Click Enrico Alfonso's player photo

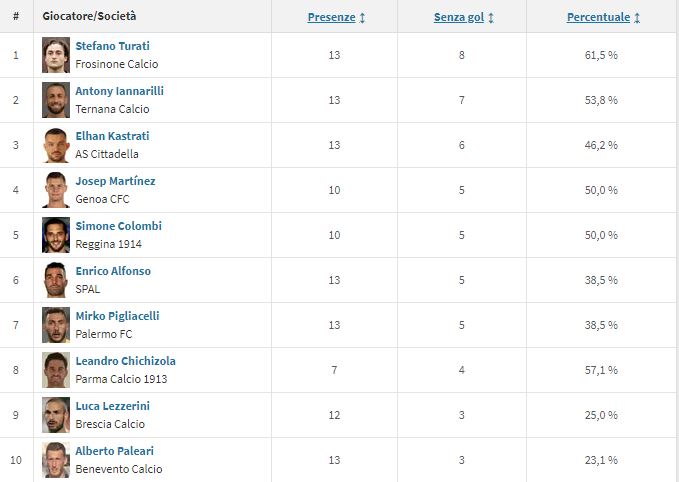(x=56, y=280)
